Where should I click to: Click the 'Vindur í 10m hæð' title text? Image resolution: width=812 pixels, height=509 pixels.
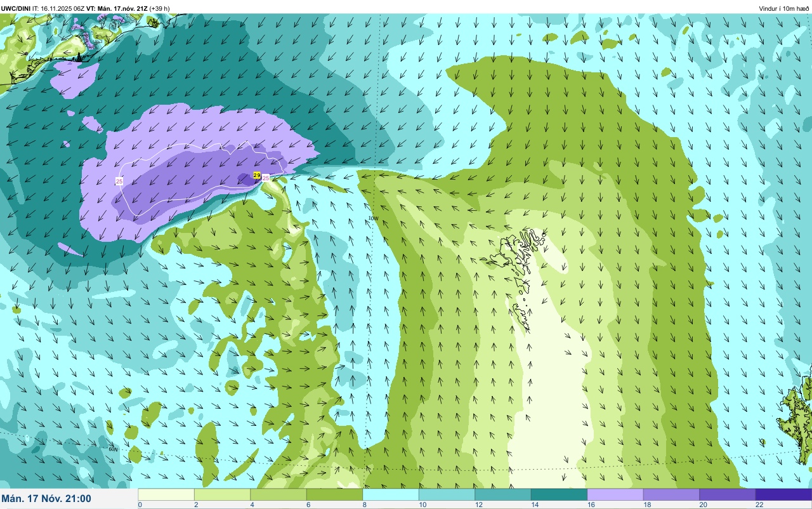784,8
